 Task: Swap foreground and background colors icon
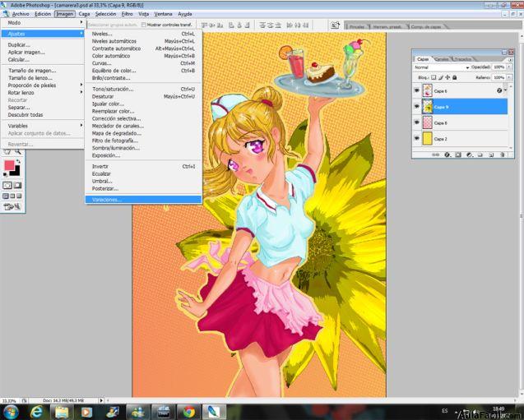(18, 162)
